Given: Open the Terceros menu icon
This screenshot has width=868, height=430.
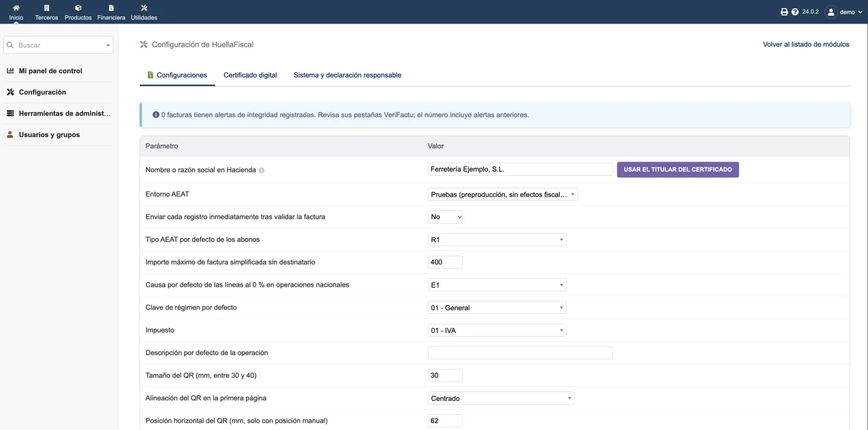Looking at the screenshot, I should [x=47, y=8].
